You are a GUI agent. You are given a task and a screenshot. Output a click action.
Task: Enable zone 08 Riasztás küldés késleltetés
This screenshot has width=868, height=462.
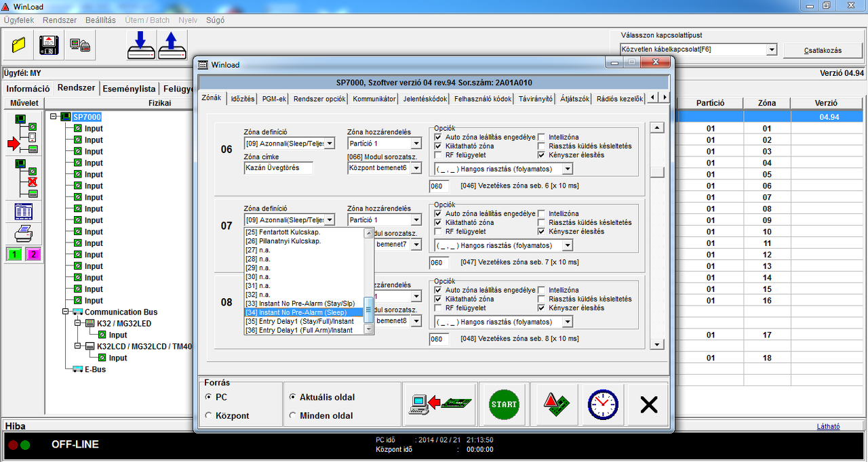click(541, 299)
